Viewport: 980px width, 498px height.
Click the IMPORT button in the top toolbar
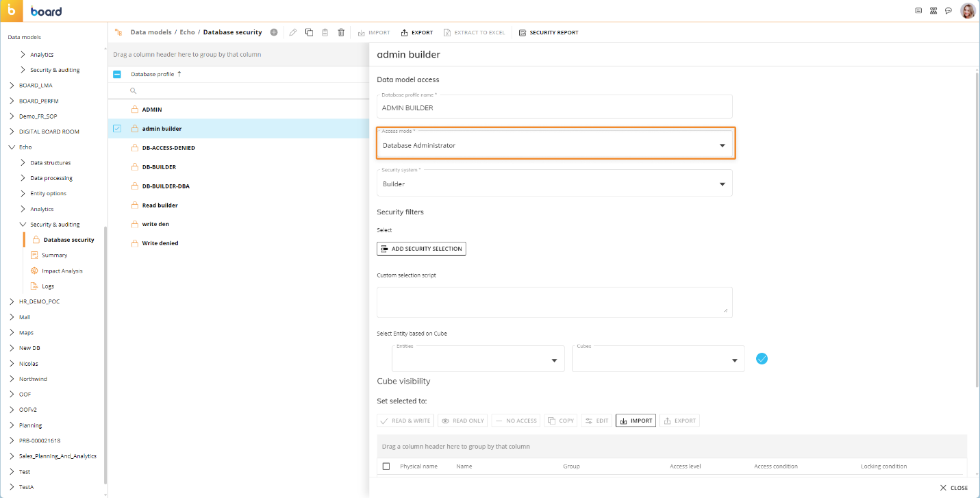[x=374, y=32]
